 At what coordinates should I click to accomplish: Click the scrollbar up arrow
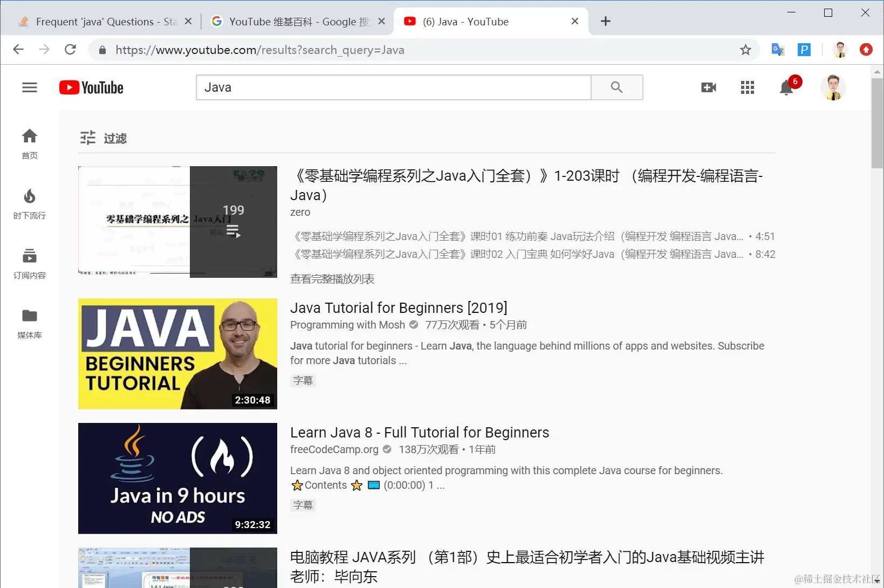click(878, 71)
